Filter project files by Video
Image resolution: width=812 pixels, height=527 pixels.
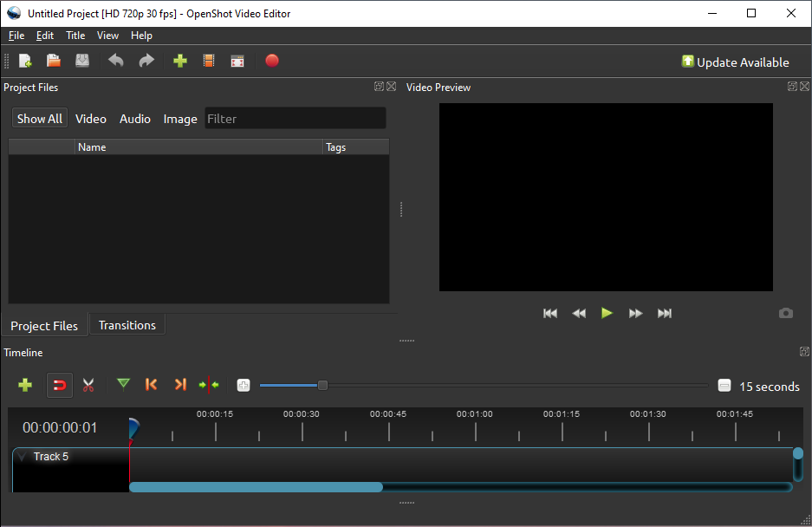(x=91, y=119)
